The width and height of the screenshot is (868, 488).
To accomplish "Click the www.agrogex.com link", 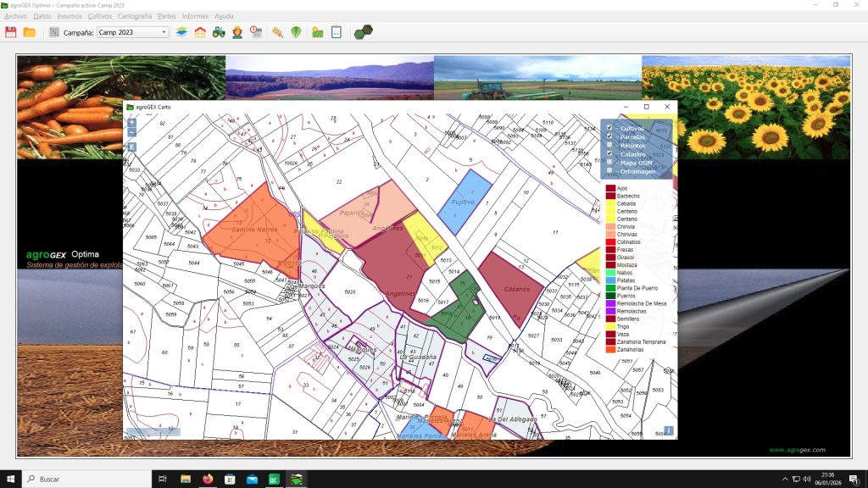I will [797, 450].
